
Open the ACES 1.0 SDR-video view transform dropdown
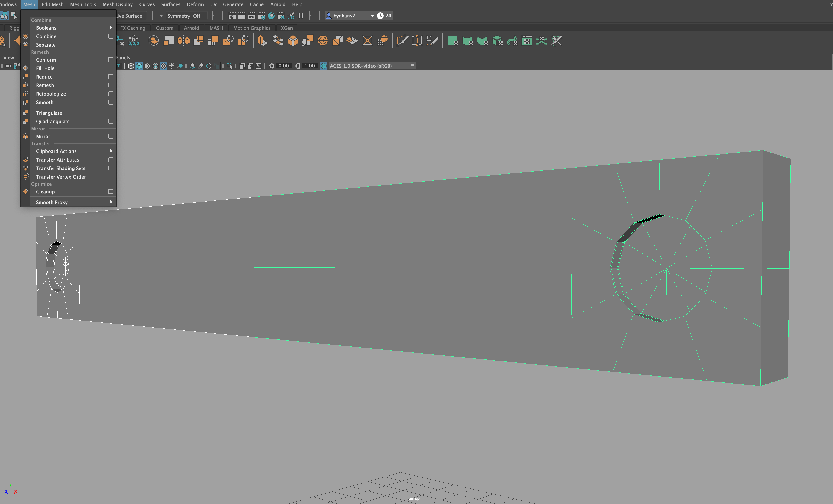(x=412, y=66)
